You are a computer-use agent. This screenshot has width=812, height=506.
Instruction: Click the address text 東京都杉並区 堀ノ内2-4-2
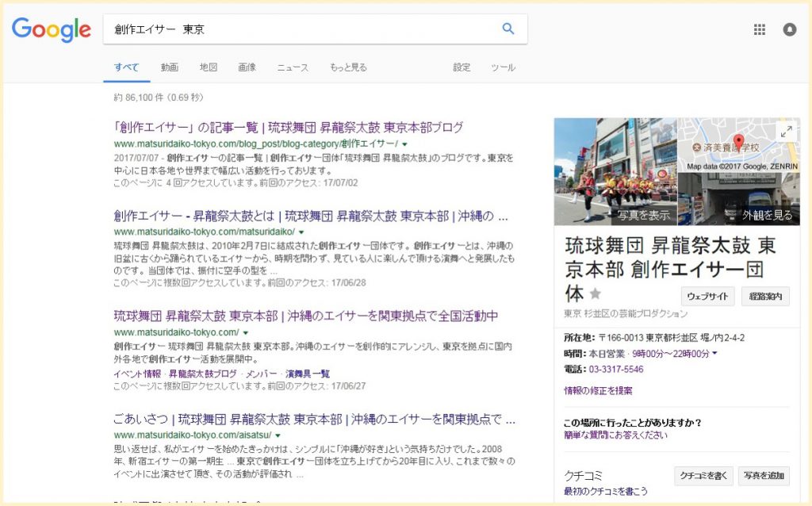pyautogui.click(x=695, y=338)
